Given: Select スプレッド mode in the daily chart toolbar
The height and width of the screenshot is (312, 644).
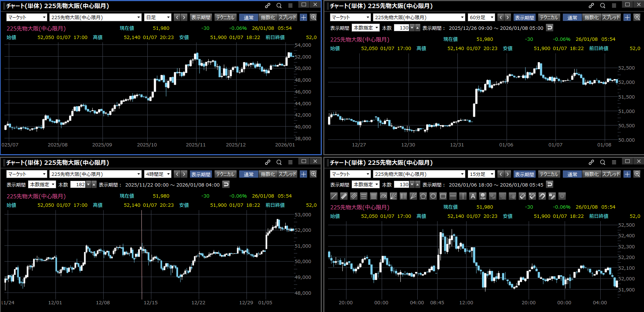Looking at the screenshot, I should [287, 17].
